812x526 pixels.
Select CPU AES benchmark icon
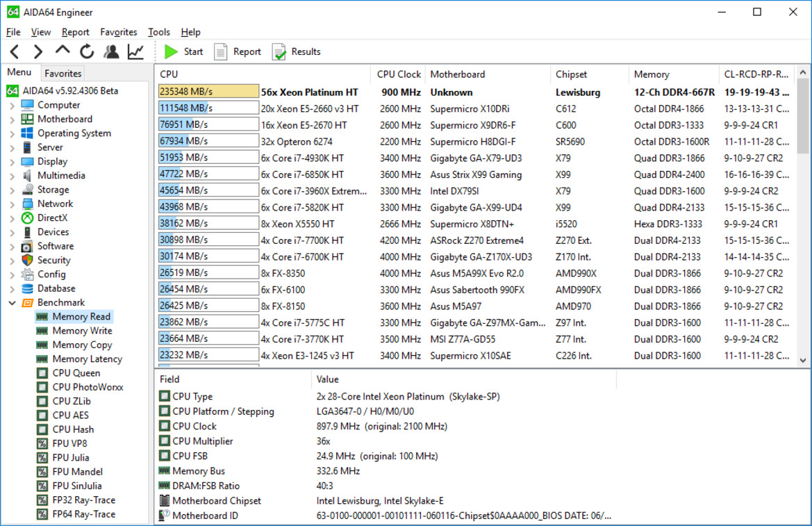pos(42,415)
